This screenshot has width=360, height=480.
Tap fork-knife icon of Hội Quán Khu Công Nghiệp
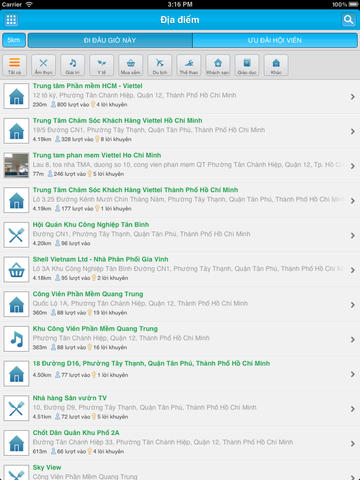[16, 235]
